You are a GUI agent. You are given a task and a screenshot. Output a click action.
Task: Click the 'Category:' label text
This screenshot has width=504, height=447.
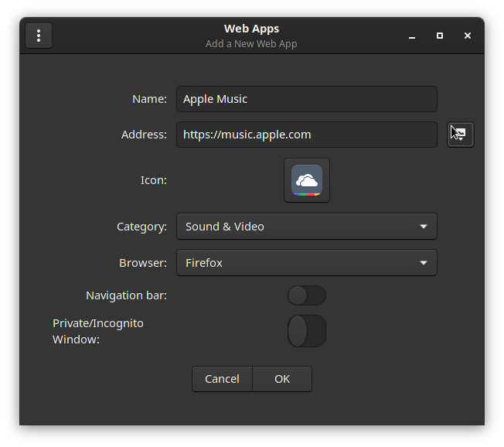pos(141,227)
